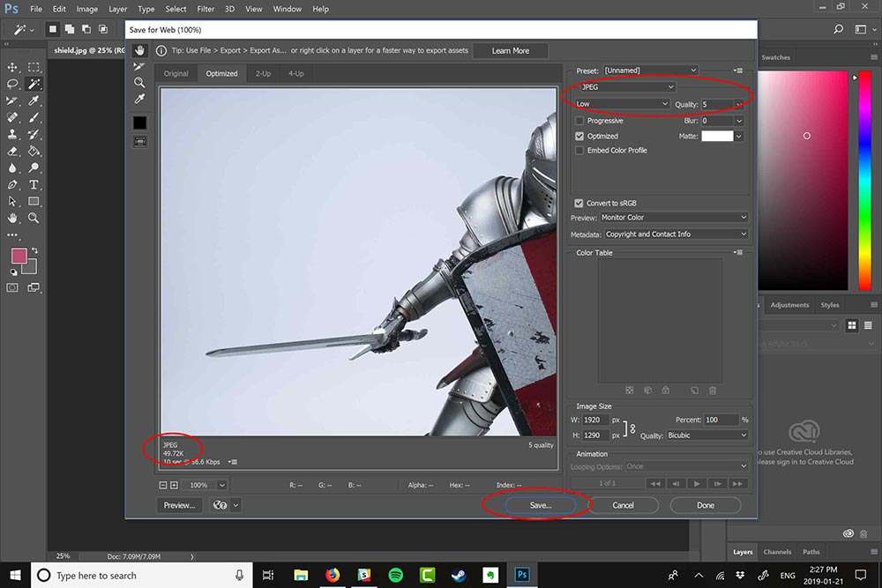Click the Learn More button
The image size is (882, 588).
click(x=510, y=50)
